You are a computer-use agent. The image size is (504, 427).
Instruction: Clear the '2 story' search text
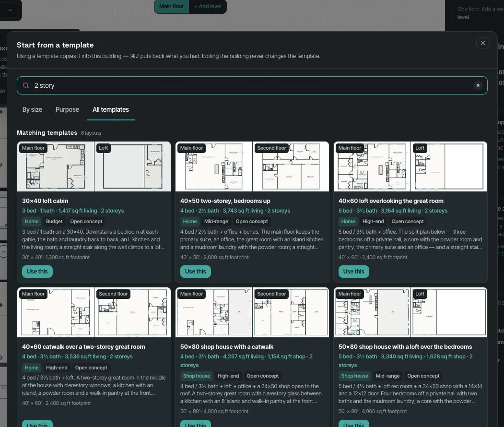coord(478,85)
